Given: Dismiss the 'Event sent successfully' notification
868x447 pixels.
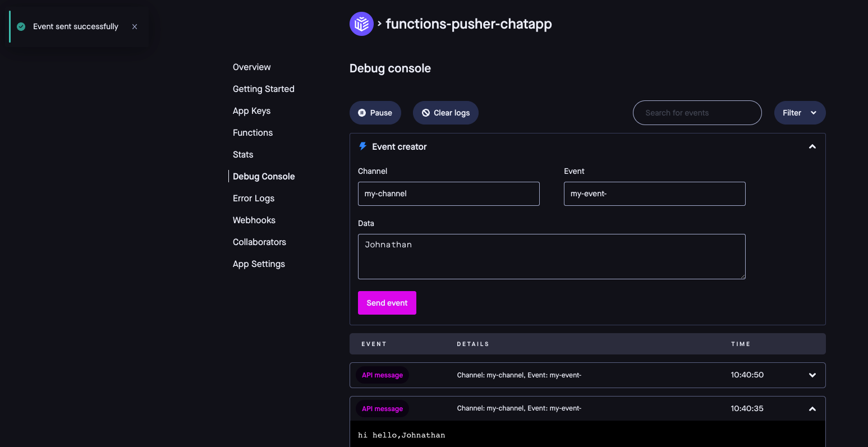Looking at the screenshot, I should 135,26.
